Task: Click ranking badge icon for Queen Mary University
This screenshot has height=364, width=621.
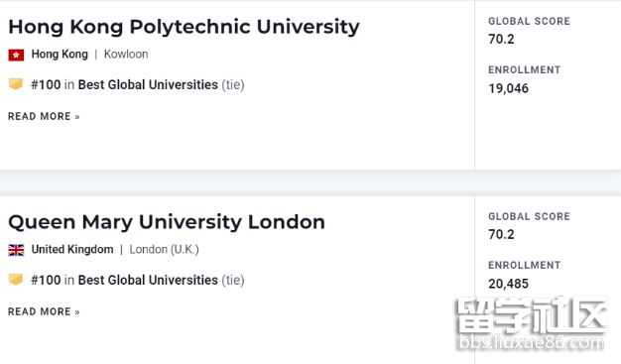Action: [x=16, y=280]
